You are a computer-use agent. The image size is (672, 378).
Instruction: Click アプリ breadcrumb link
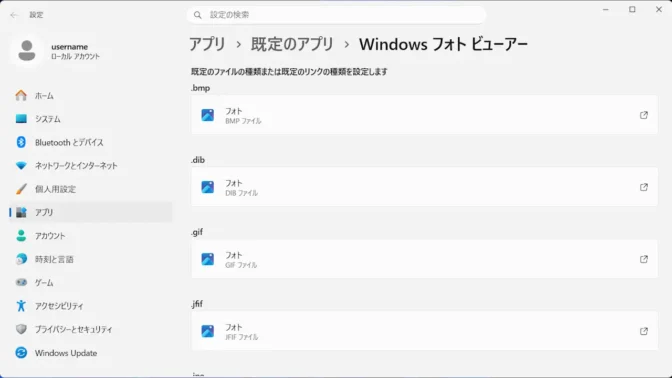point(207,44)
